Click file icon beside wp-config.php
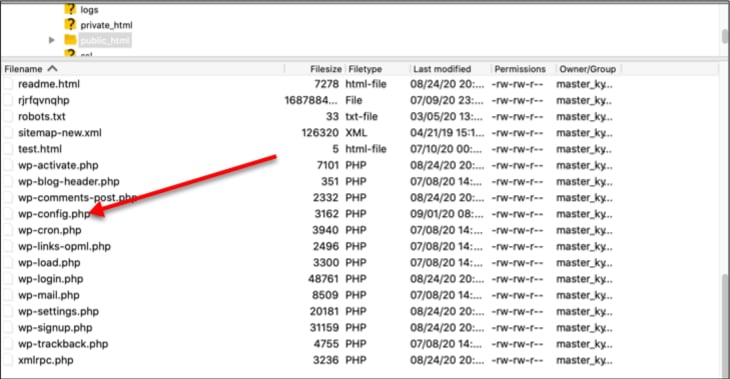Screen dimensions: 730x379 (x=8, y=214)
